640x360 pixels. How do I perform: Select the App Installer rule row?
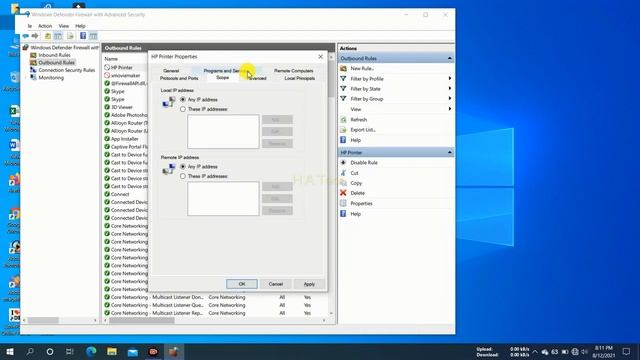tap(126, 139)
